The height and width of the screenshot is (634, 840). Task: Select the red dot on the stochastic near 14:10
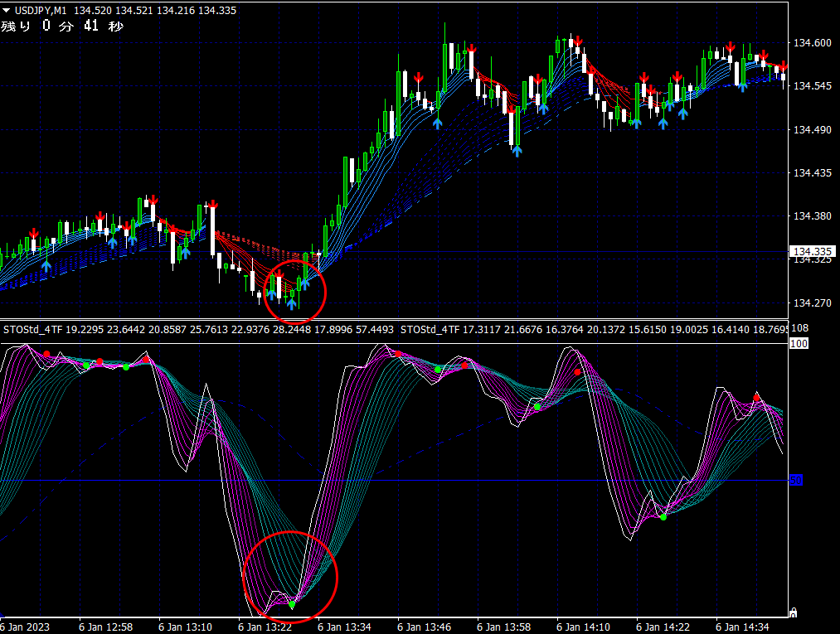577,372
